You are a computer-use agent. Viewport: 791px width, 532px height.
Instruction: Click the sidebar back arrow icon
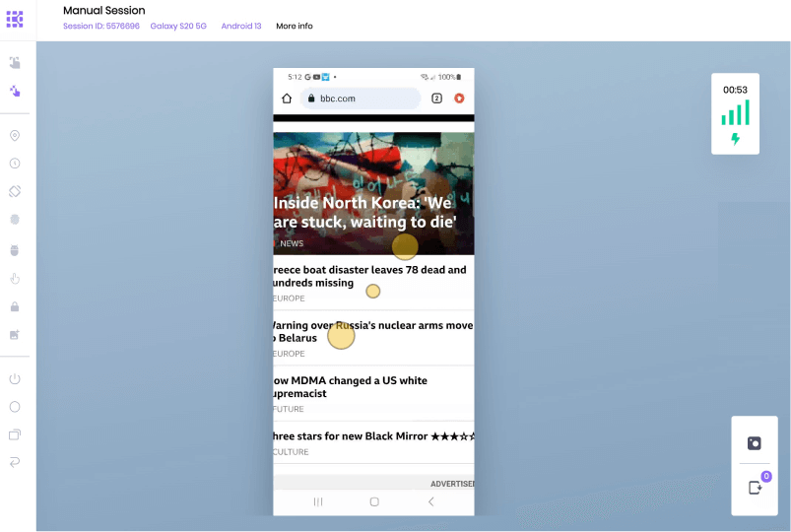pos(15,462)
